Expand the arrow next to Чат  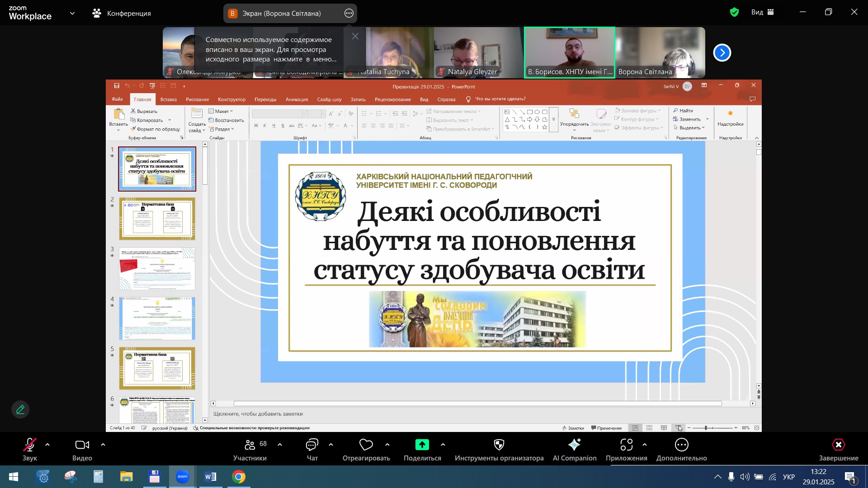click(331, 445)
